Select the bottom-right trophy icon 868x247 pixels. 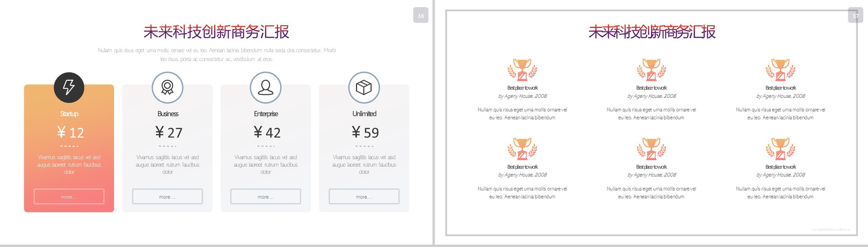[x=780, y=149]
